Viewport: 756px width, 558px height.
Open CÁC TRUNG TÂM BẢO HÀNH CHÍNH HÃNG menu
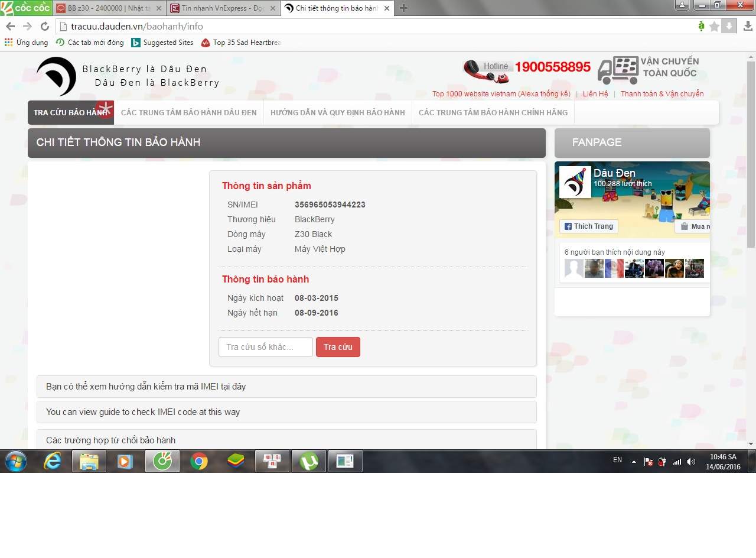pos(493,112)
